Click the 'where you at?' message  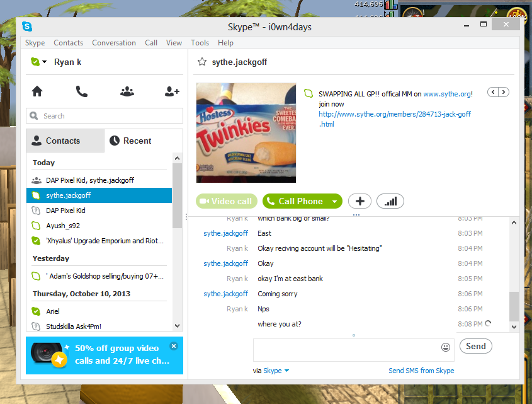(x=280, y=324)
